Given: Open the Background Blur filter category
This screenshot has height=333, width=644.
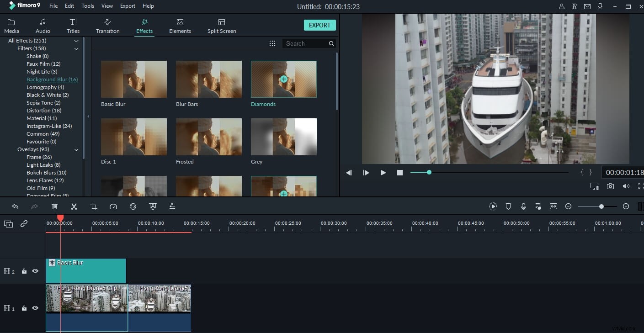Looking at the screenshot, I should pos(52,79).
